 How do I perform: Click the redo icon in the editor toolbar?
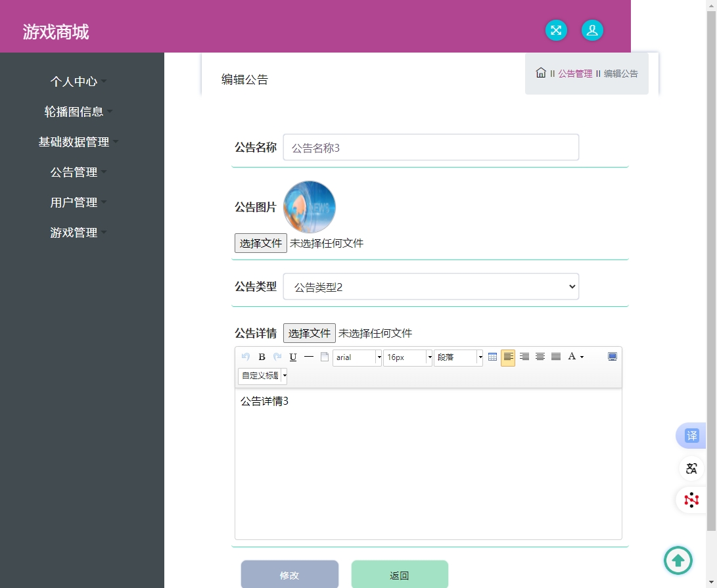[x=277, y=357]
